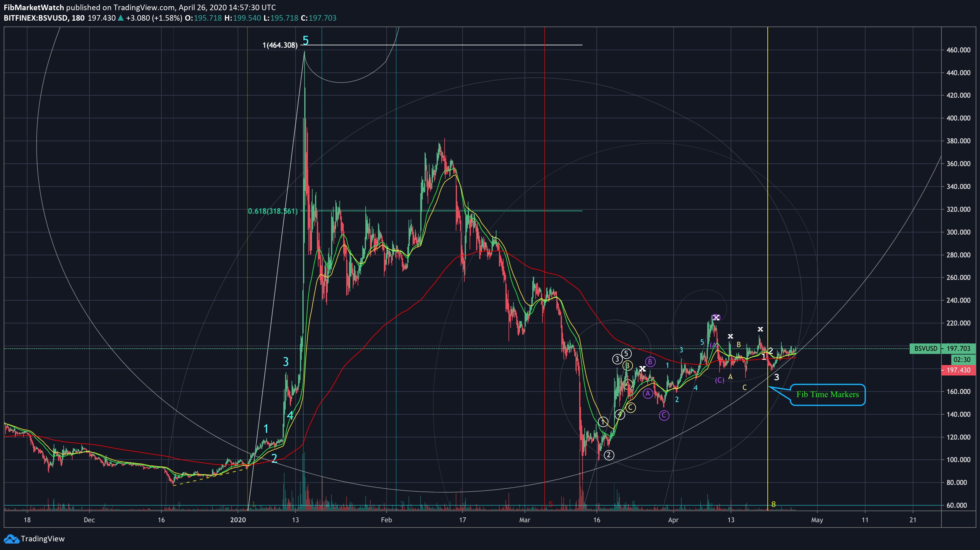980x550 pixels.
Task: Click the Dec date axis label
Action: 89,519
